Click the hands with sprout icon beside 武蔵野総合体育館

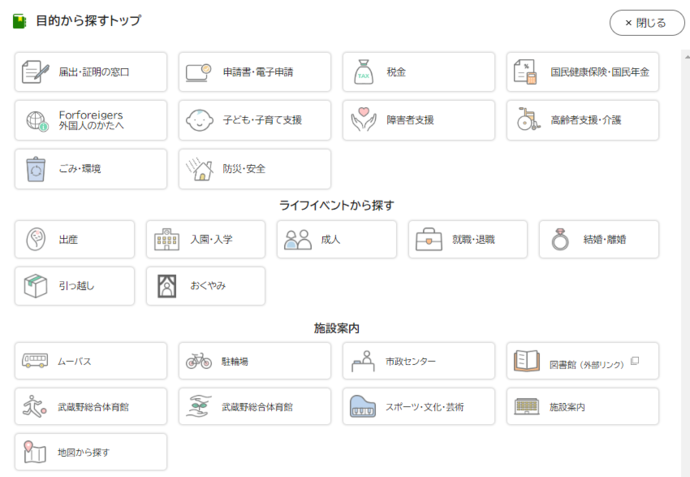[x=198, y=406]
